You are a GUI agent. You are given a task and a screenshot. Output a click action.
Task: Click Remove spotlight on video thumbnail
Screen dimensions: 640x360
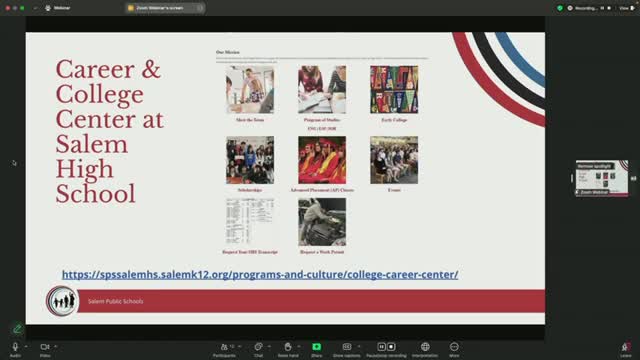pyautogui.click(x=594, y=166)
